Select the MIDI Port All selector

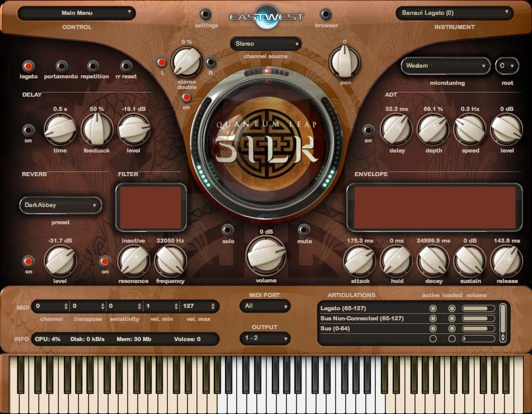(x=266, y=307)
